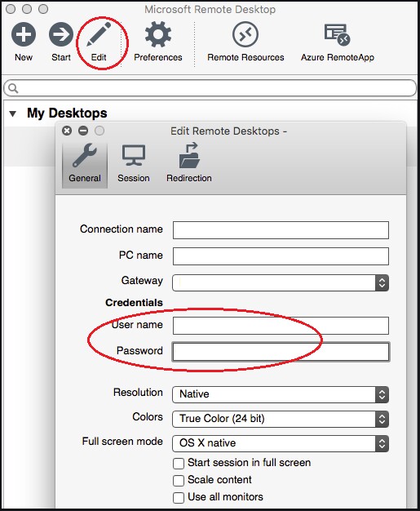Switch to the Redirection tab
The width and height of the screenshot is (420, 511).
tap(189, 163)
